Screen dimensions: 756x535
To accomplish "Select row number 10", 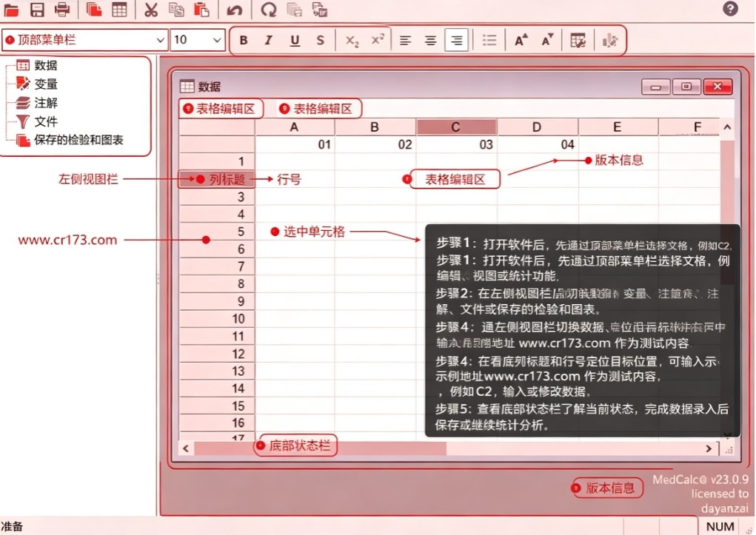I will coord(217,319).
